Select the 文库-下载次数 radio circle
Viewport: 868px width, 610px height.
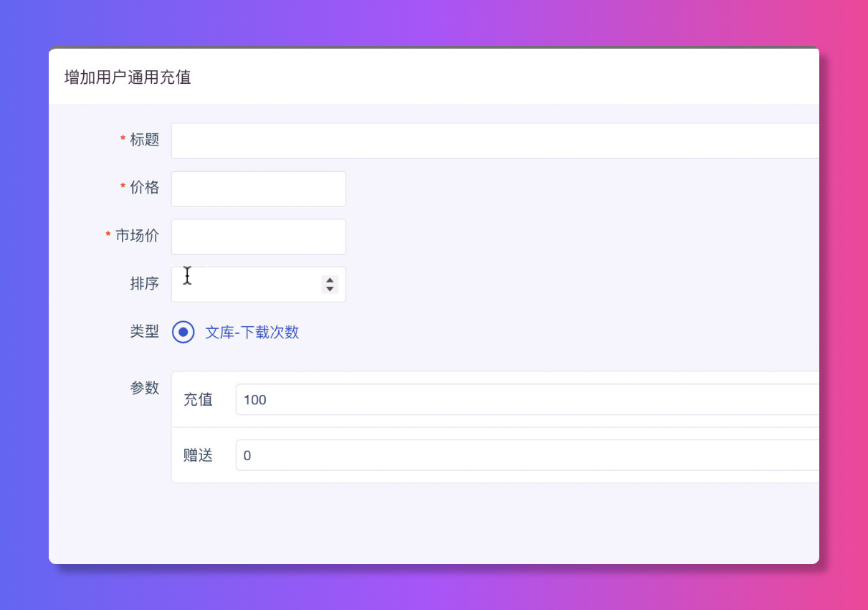point(183,332)
